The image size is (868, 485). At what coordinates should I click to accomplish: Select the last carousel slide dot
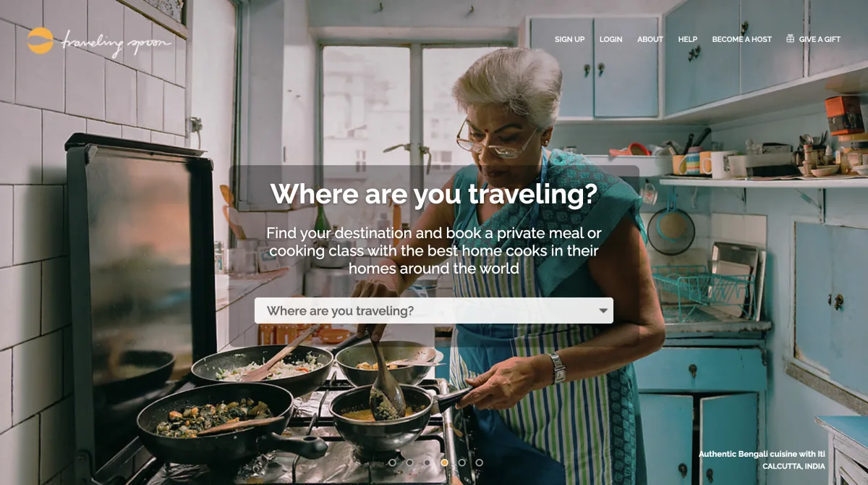click(x=479, y=463)
